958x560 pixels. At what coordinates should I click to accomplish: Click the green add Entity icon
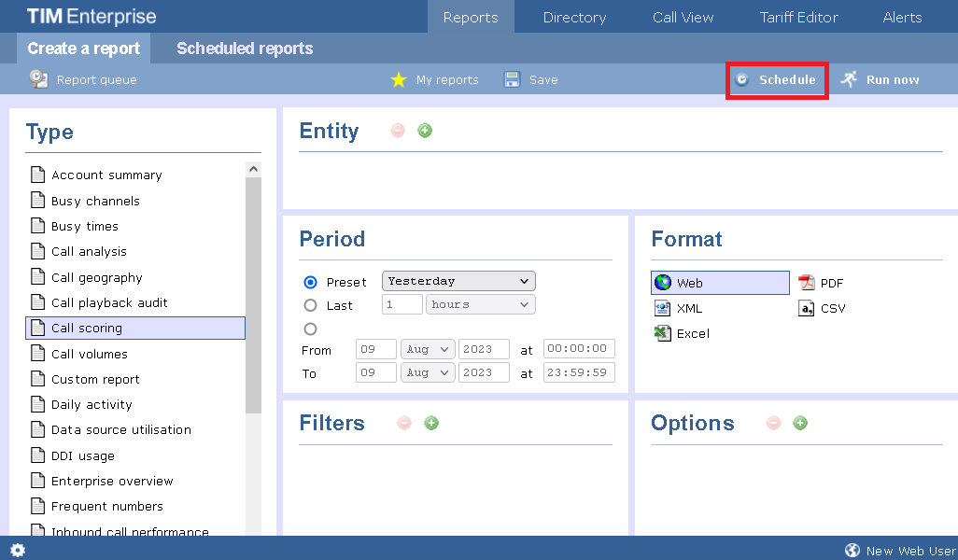click(425, 131)
